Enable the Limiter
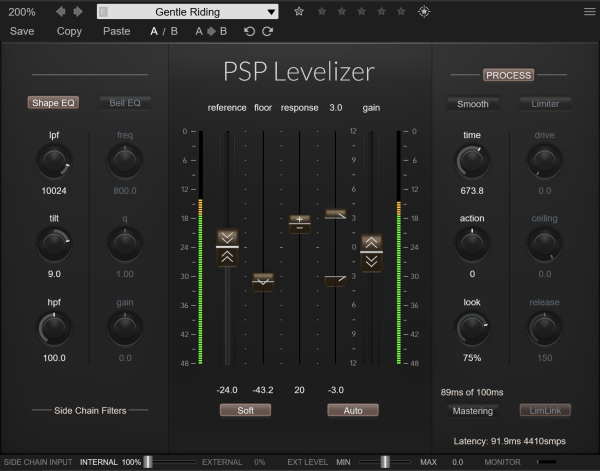 545,104
